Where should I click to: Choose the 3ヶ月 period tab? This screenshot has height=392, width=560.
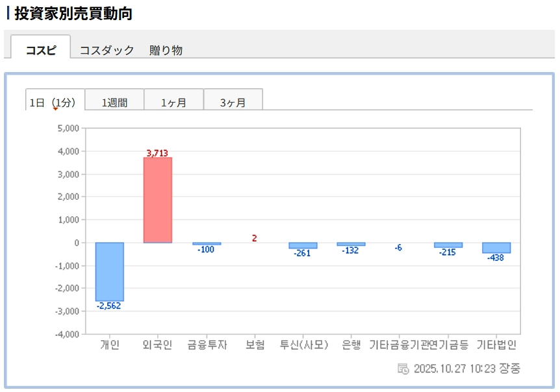(x=233, y=102)
